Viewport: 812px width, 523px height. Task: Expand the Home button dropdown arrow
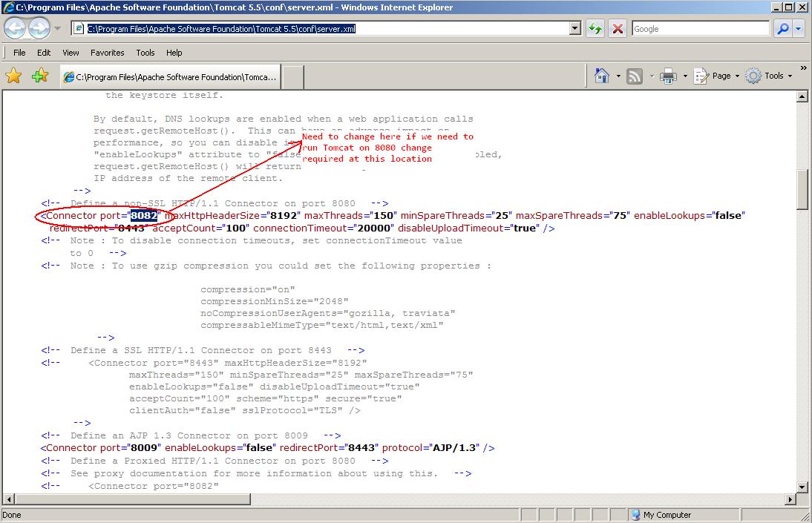[x=618, y=76]
